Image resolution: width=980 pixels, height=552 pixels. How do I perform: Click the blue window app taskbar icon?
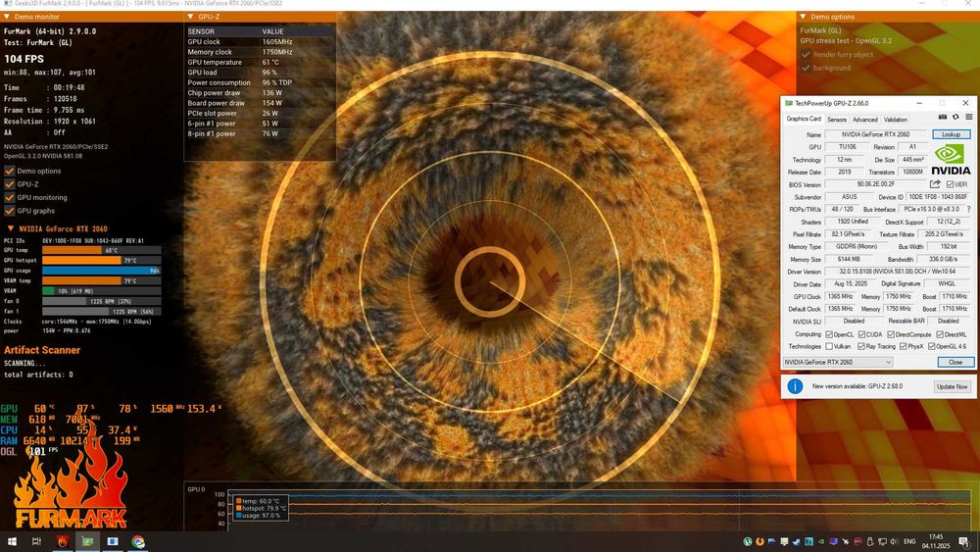(x=113, y=541)
